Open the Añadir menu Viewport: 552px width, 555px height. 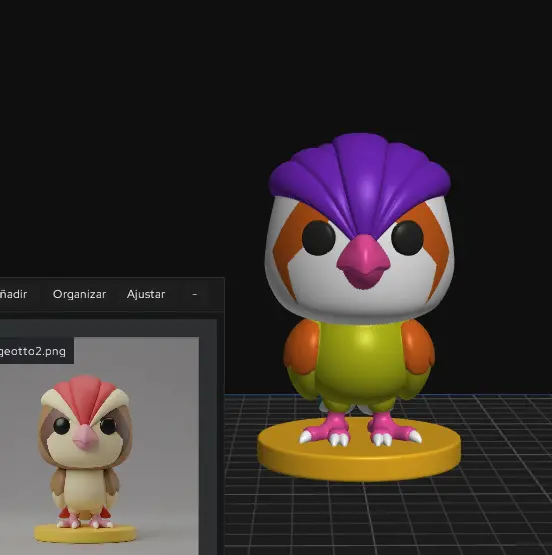point(13,294)
